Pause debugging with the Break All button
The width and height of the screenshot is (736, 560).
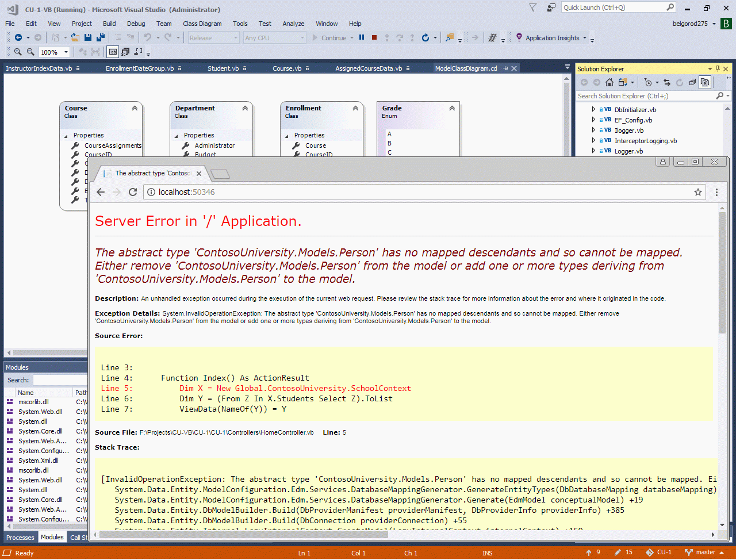coord(362,38)
